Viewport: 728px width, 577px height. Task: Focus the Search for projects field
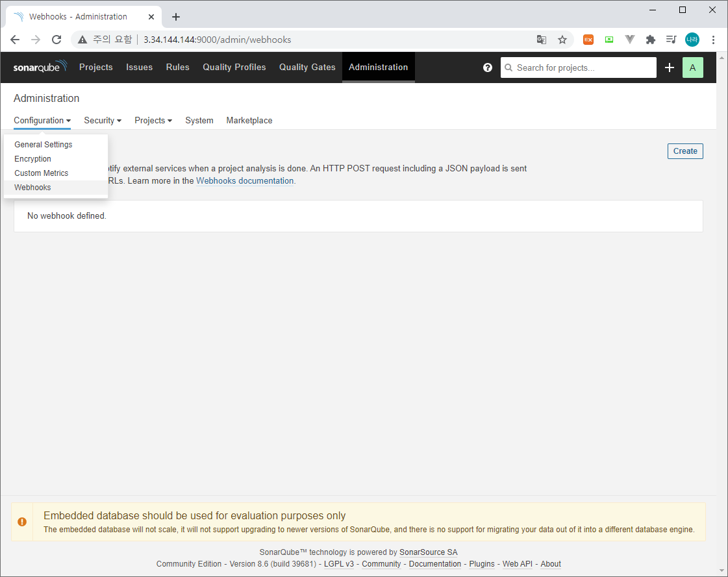579,68
